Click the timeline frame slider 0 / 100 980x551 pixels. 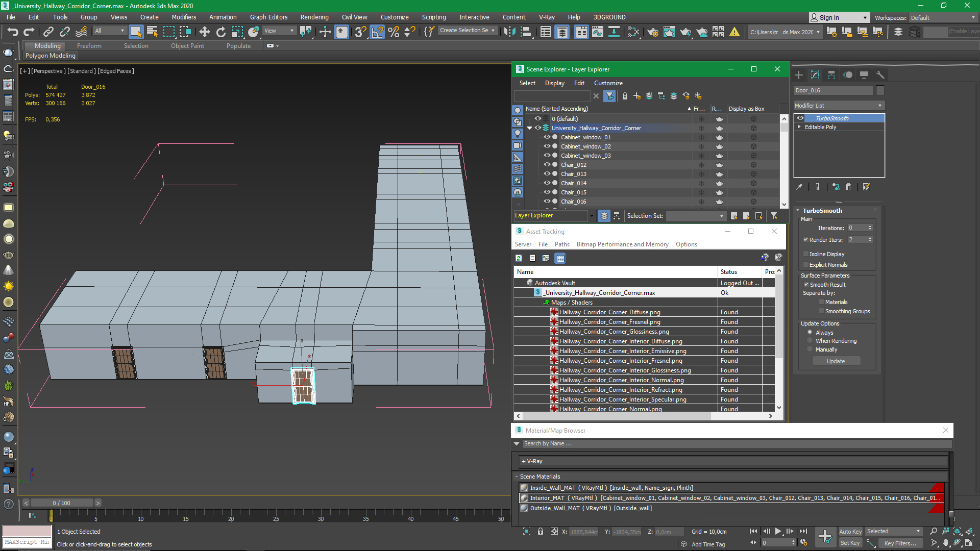click(x=62, y=503)
